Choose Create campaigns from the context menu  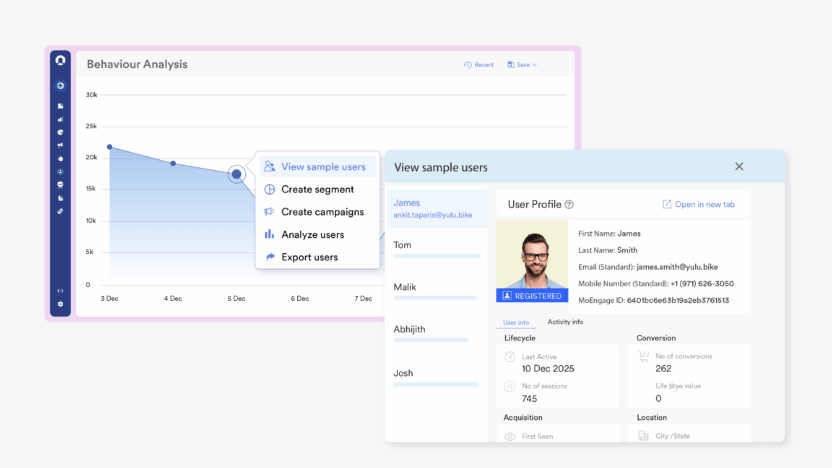click(322, 212)
